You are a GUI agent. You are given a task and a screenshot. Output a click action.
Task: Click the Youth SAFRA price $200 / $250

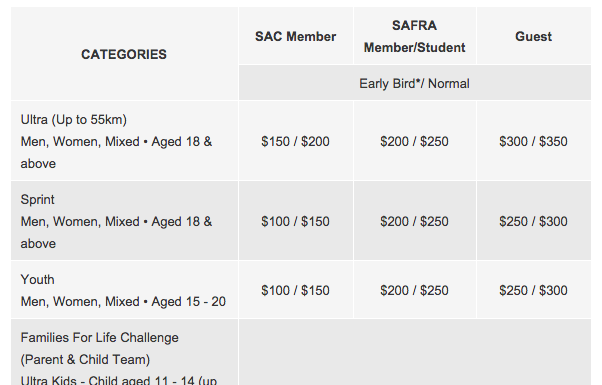tap(414, 291)
